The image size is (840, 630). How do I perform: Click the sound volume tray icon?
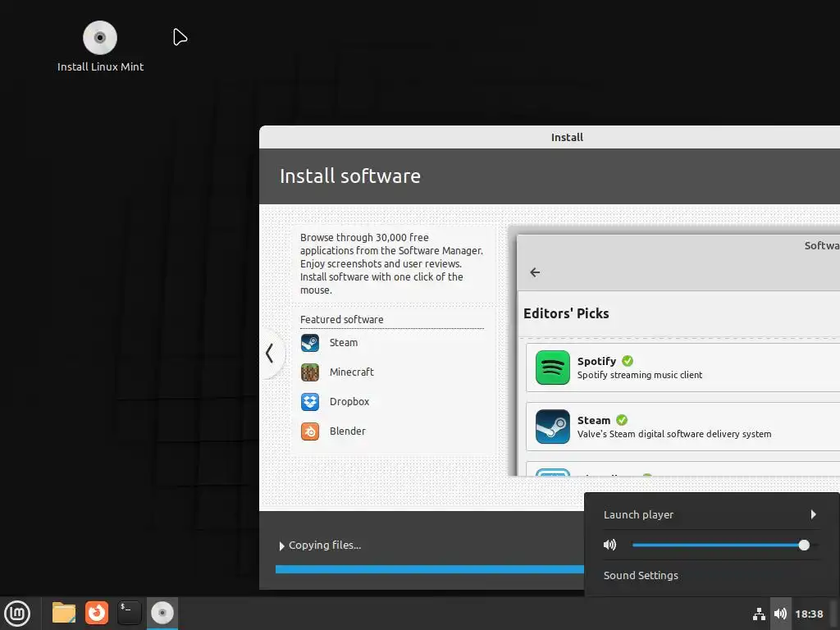pos(781,614)
